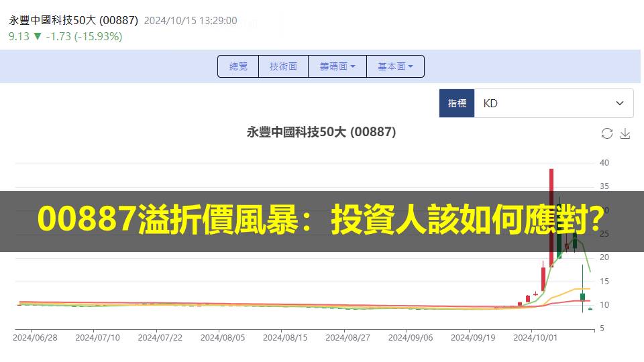This screenshot has width=644, height=362.
Task: Click the chart title 永豐中國科技50大 (00887)
Action: pos(321,132)
